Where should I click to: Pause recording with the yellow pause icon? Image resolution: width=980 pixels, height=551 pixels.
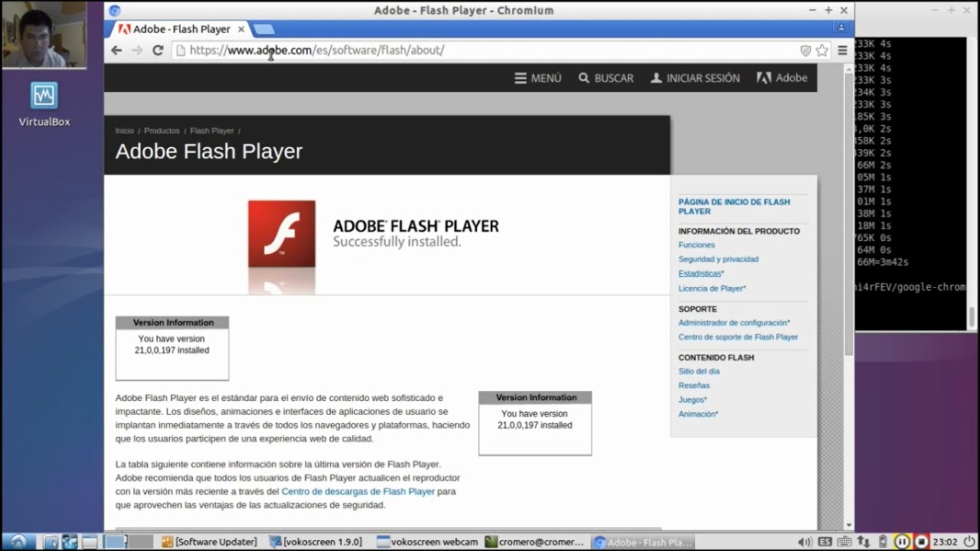pyautogui.click(x=902, y=542)
